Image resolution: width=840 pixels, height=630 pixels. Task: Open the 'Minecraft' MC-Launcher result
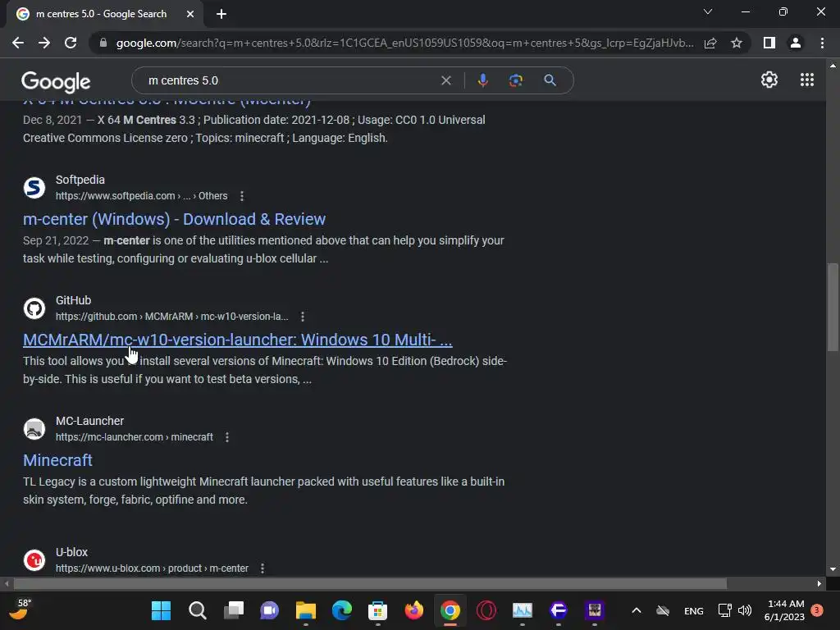tap(57, 460)
